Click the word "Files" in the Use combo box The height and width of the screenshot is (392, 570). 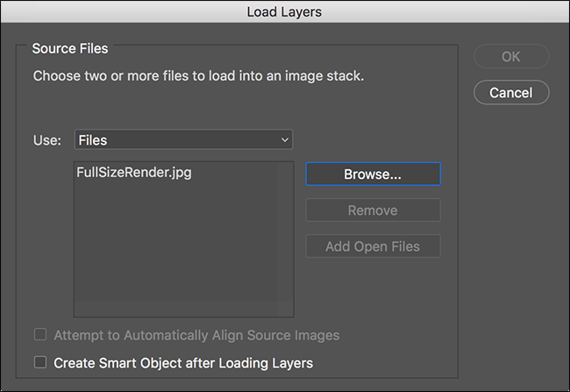[93, 139]
